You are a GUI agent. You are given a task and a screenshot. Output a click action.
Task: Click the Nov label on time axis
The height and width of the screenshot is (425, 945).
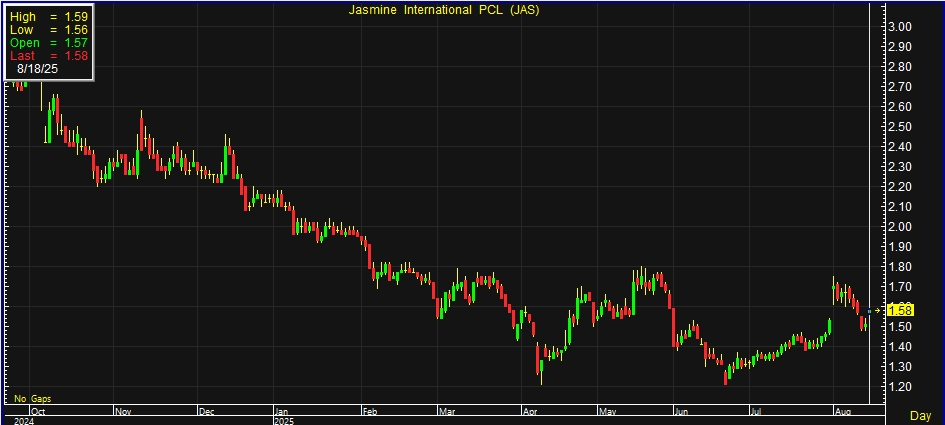pyautogui.click(x=122, y=412)
